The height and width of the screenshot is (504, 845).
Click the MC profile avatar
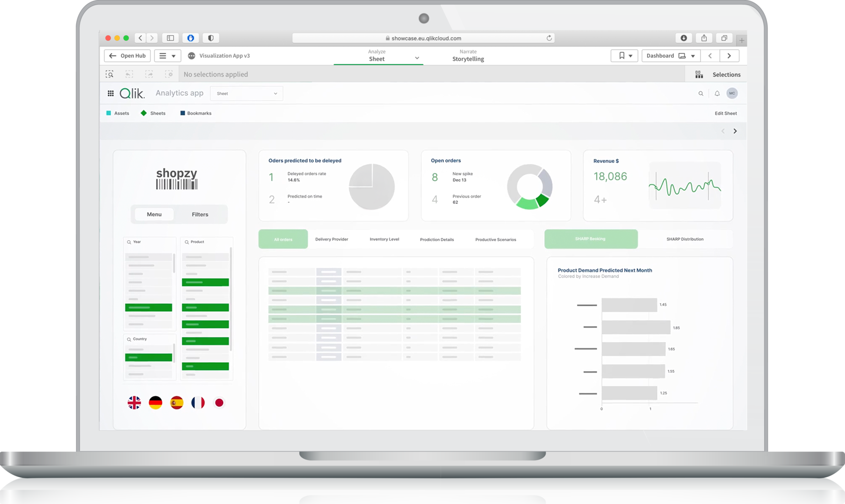(732, 93)
